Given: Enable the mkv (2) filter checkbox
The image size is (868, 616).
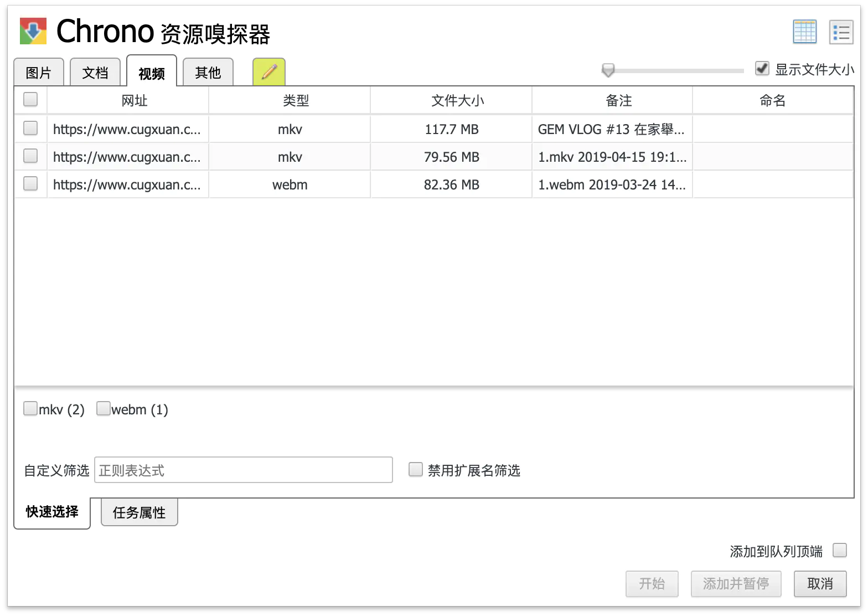Looking at the screenshot, I should [30, 409].
